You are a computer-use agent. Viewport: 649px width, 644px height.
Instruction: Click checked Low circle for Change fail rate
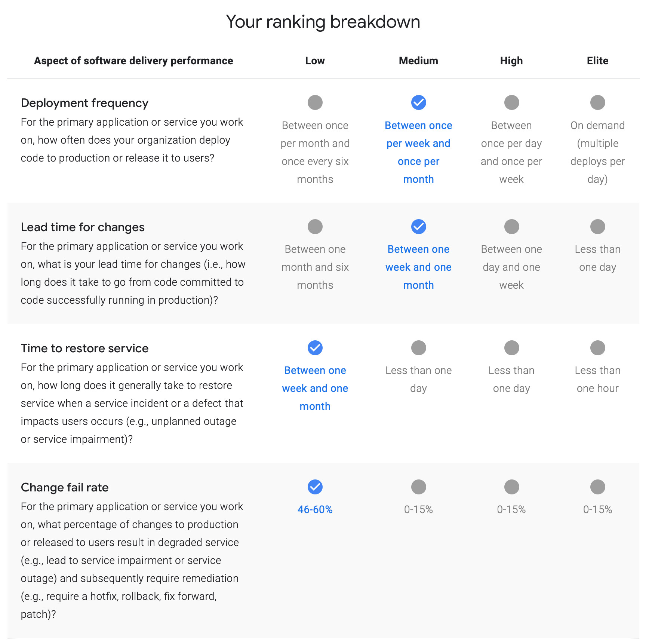click(x=315, y=487)
